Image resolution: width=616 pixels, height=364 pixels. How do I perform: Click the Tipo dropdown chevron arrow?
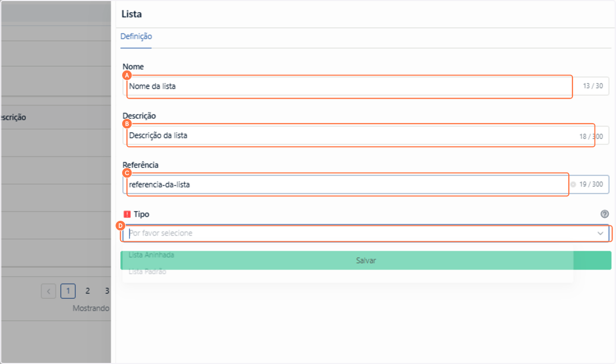[x=600, y=233]
